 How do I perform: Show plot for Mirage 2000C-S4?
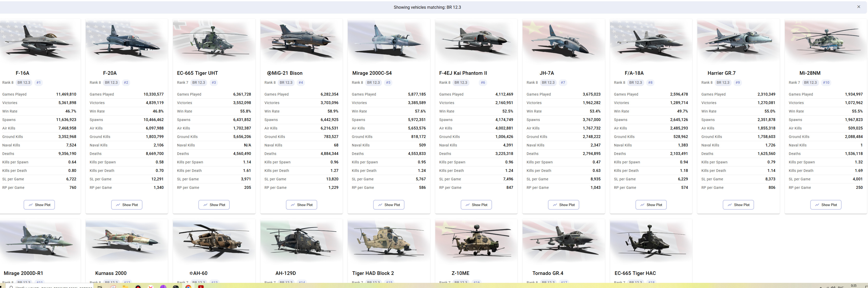[389, 205]
